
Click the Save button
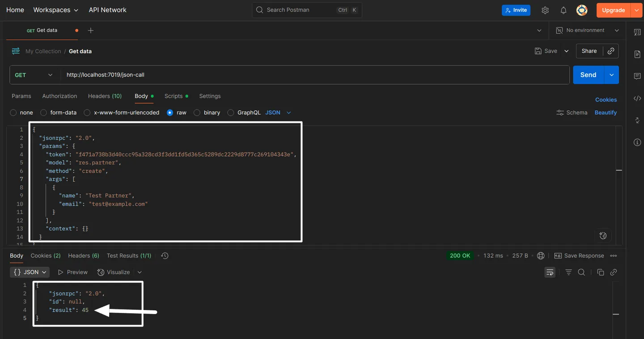[x=546, y=51]
